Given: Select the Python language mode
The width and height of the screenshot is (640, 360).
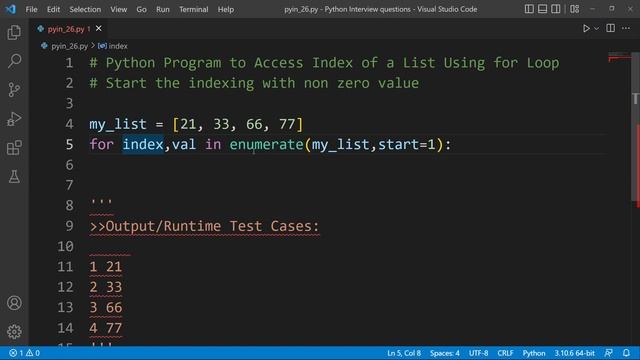Looking at the screenshot, I should [x=534, y=353].
